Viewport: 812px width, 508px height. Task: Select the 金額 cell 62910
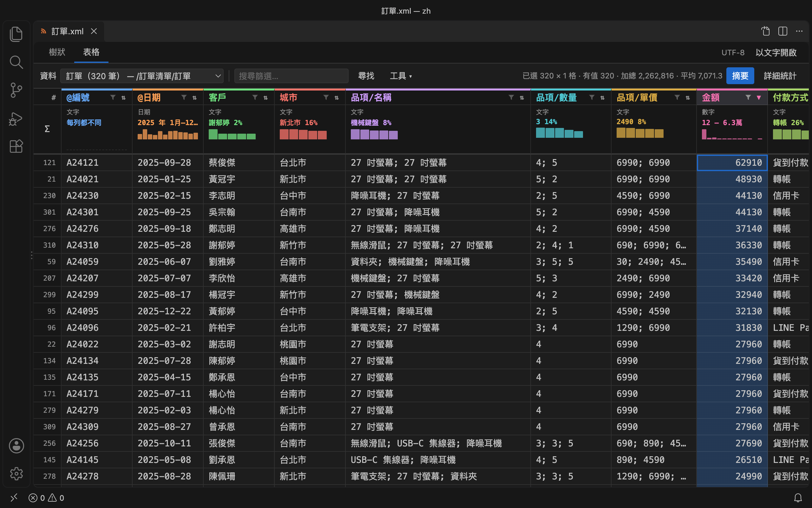(732, 163)
